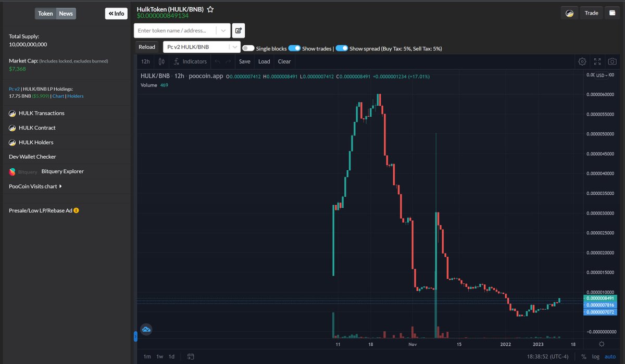Click the Trade button
Viewport: 625px width, 364px height.
point(591,13)
